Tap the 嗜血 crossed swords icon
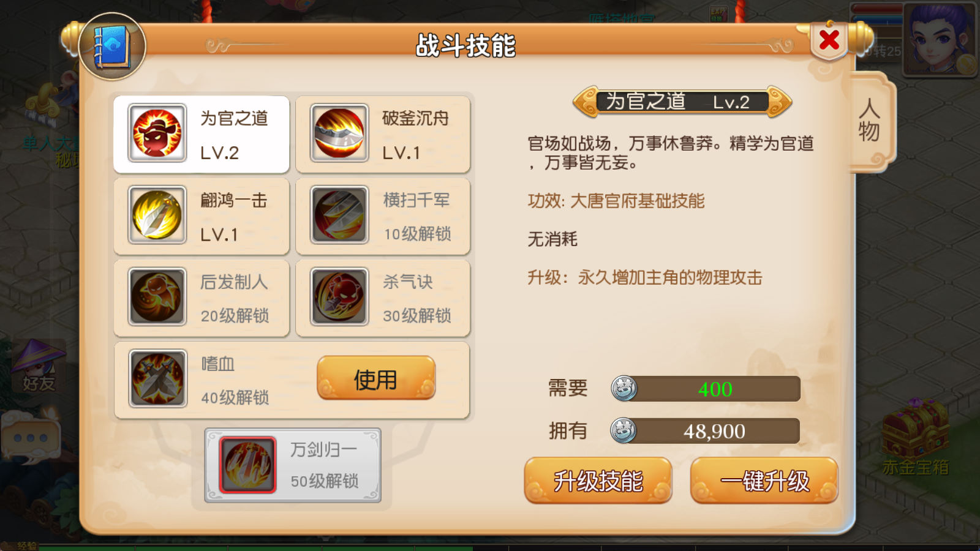 click(157, 379)
